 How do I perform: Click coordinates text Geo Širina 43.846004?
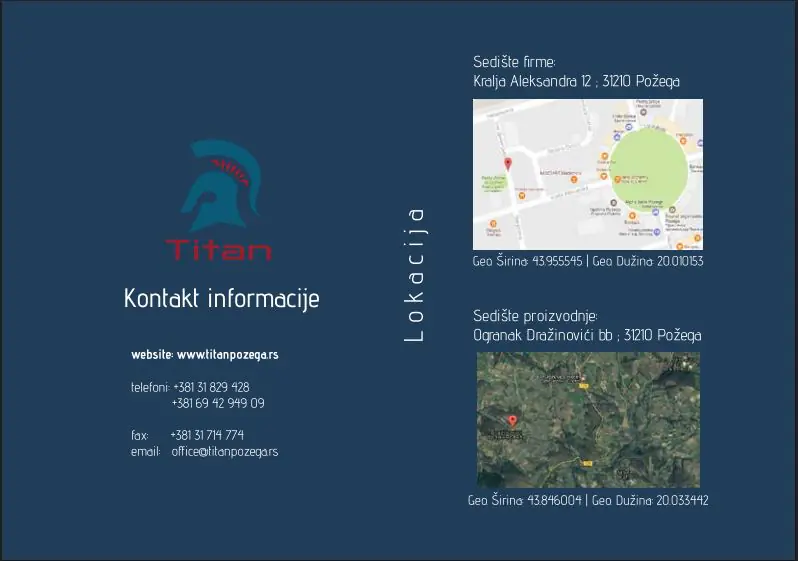tap(525, 500)
